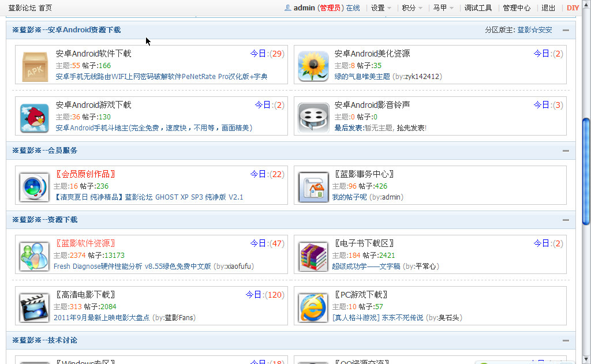Click the 抢先发表! link
Screen dimensions: 591x364
[x=412, y=127]
